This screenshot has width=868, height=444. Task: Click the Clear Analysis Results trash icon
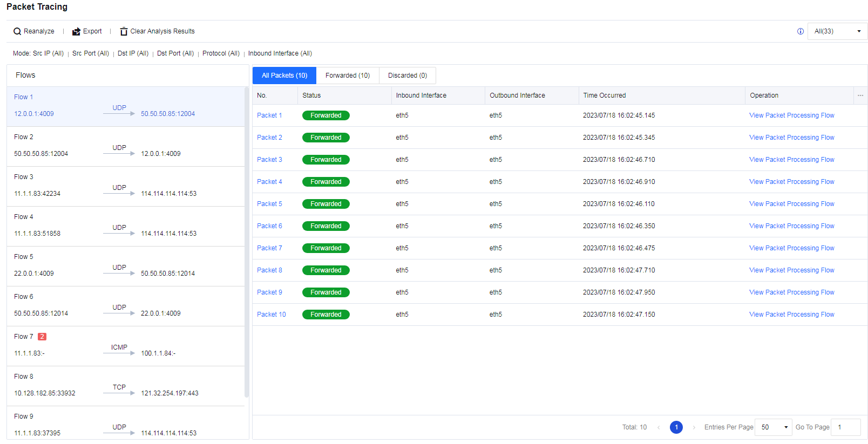[124, 31]
